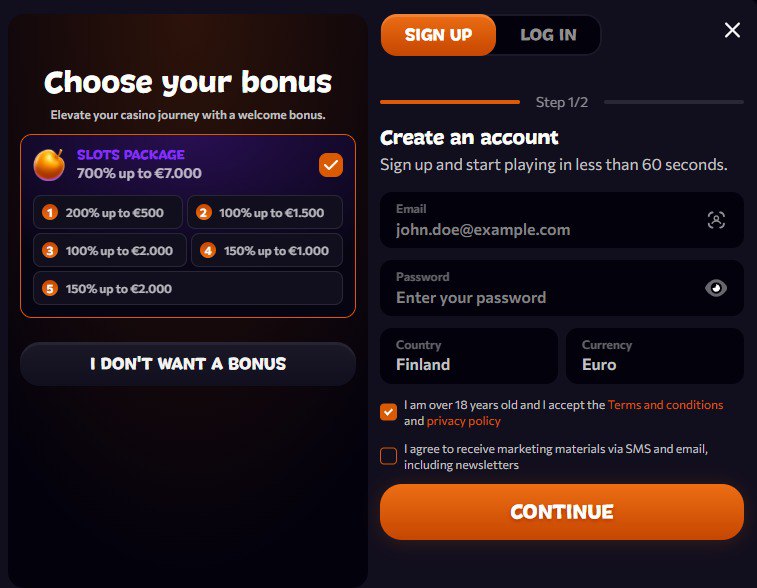Viewport: 757px width, 588px height.
Task: Uncheck the Slots Package bonus checkbox
Action: pyautogui.click(x=330, y=165)
